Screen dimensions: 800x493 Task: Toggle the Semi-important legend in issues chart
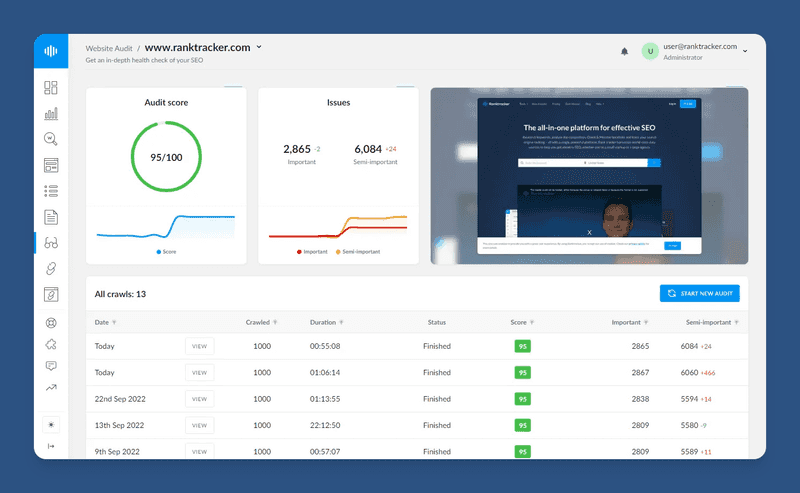(x=358, y=252)
